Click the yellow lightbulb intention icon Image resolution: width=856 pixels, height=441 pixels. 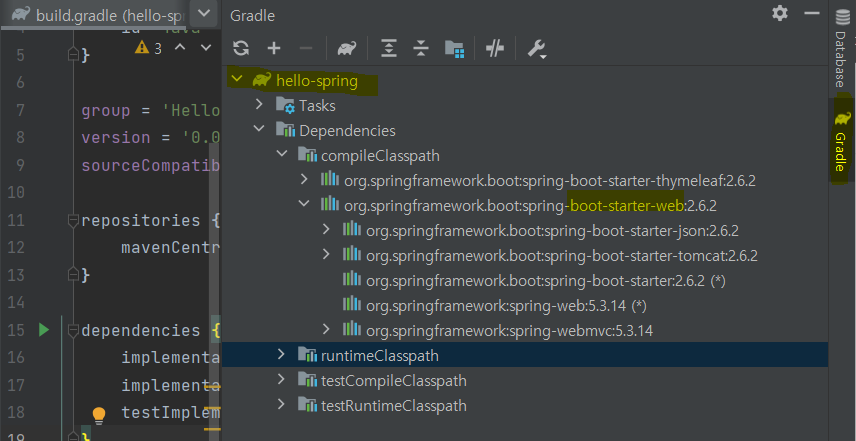98,415
